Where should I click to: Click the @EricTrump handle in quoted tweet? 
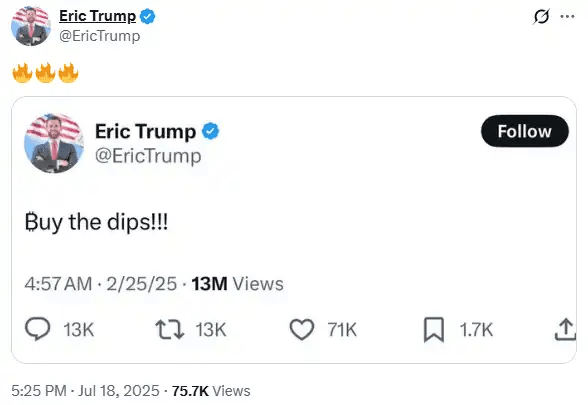148,156
